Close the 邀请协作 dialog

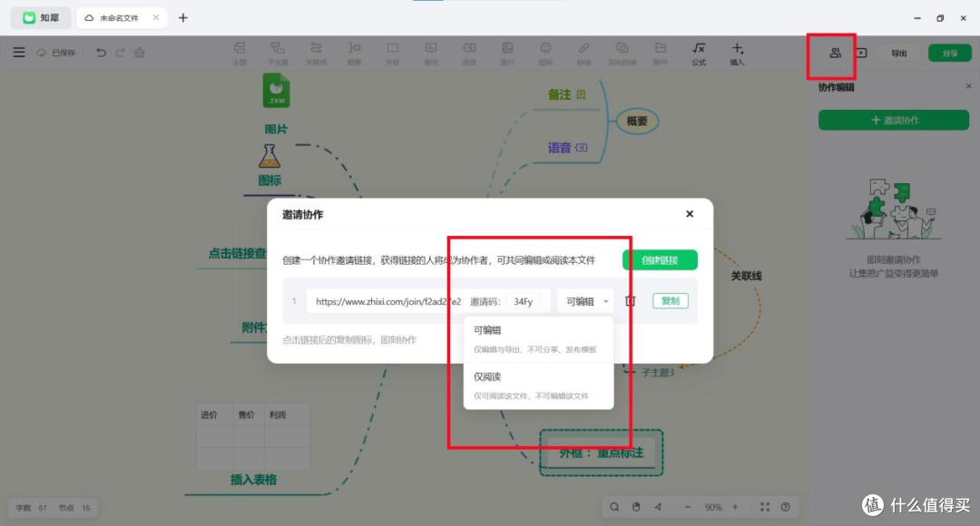[690, 214]
